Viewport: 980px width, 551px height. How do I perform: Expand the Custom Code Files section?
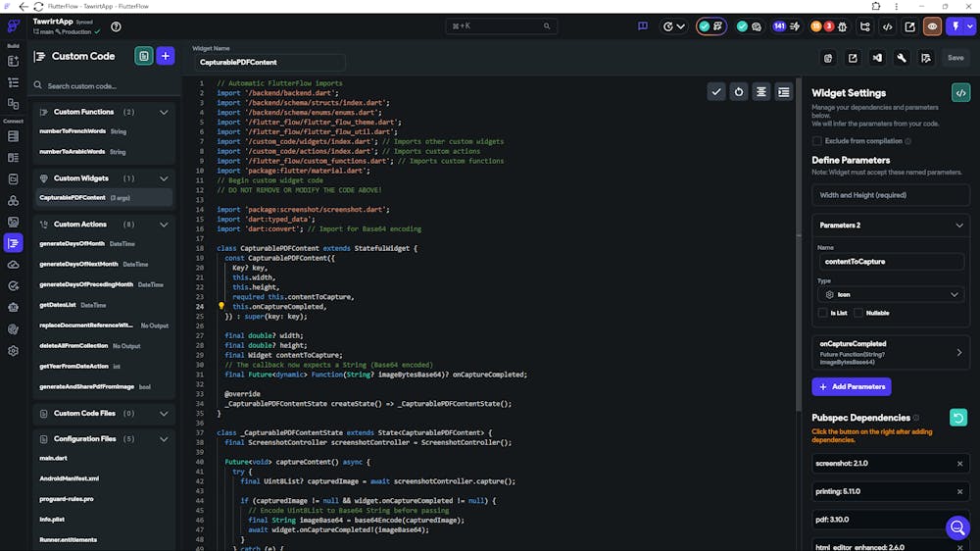164,414
